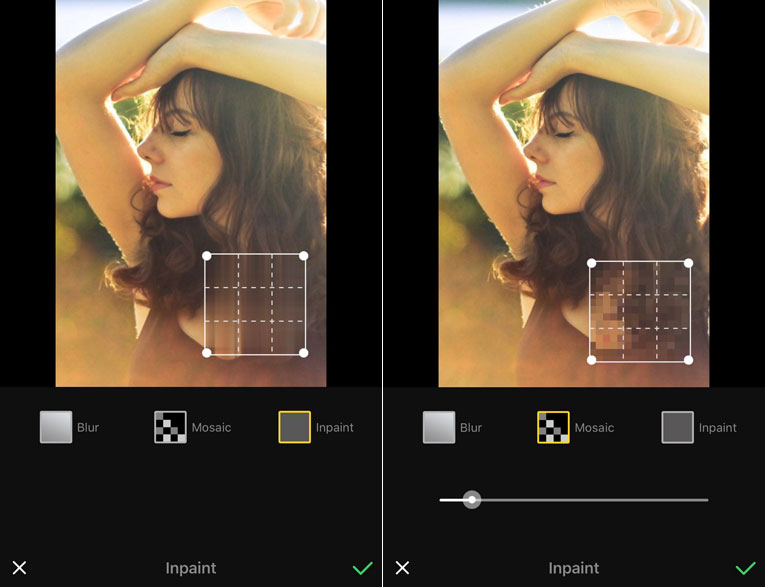Click inside inpaint selection grid, left photo

click(255, 304)
